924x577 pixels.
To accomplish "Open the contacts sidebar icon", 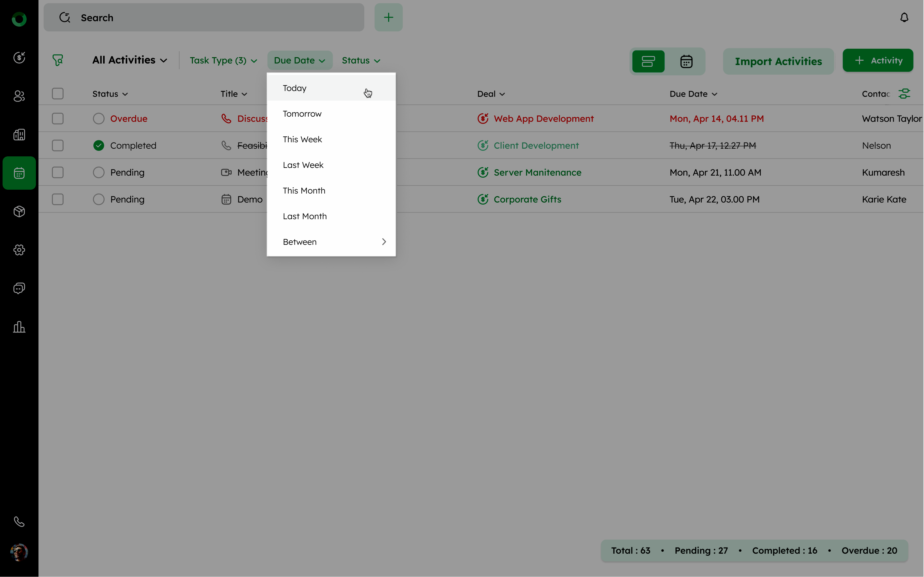I will (19, 96).
